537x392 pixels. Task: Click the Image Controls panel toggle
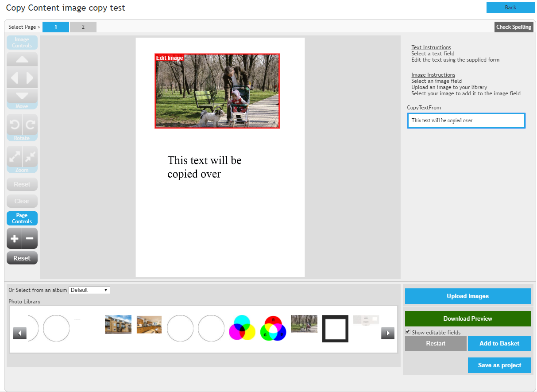22,42
